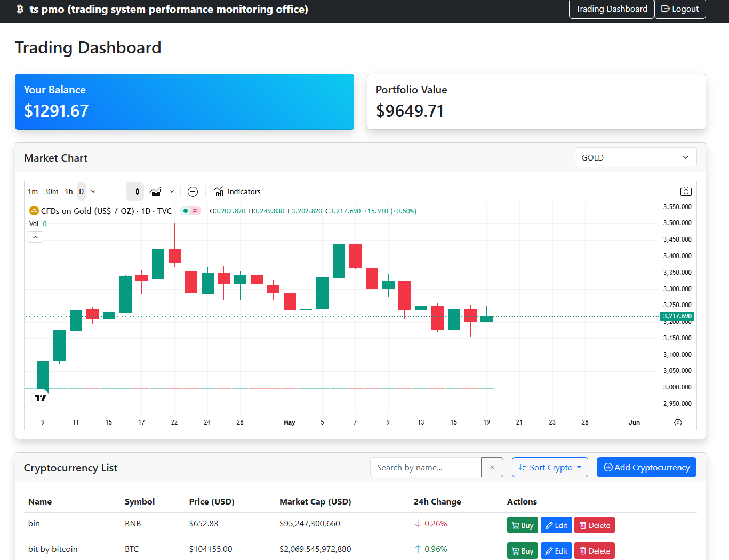Select the 1h timeframe
729x560 pixels.
tap(69, 191)
